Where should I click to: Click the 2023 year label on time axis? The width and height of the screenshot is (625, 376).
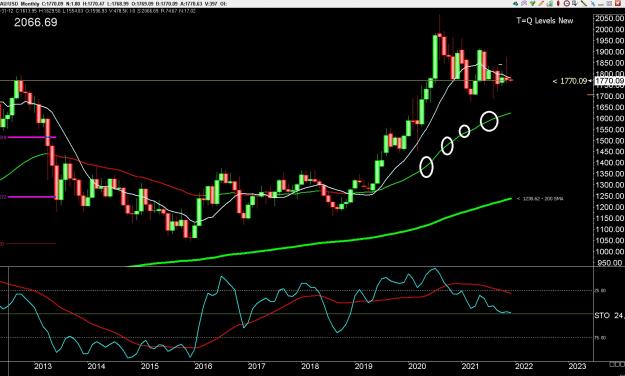click(x=577, y=366)
